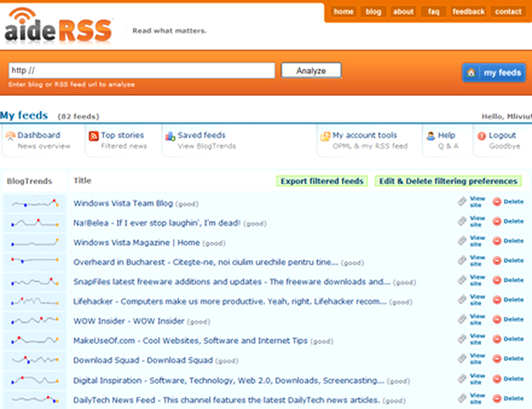Screen dimensions: 532x409
Task: Click the Top stories RSS icon
Action: (94, 136)
